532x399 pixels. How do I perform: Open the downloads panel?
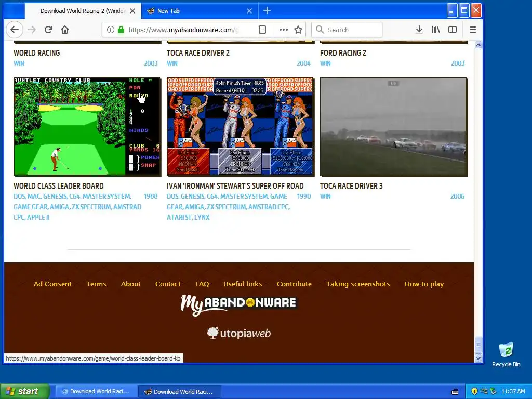(x=419, y=30)
